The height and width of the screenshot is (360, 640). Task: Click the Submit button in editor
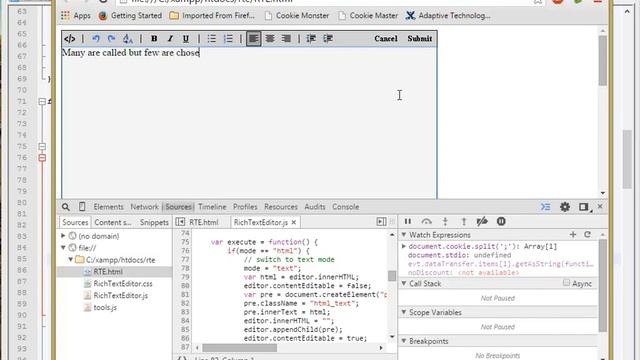(420, 38)
